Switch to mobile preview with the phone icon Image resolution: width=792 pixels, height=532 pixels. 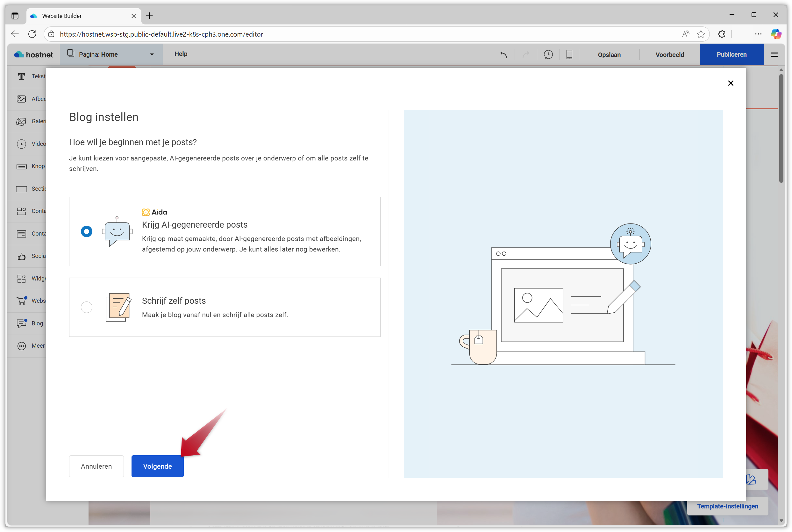click(x=569, y=54)
